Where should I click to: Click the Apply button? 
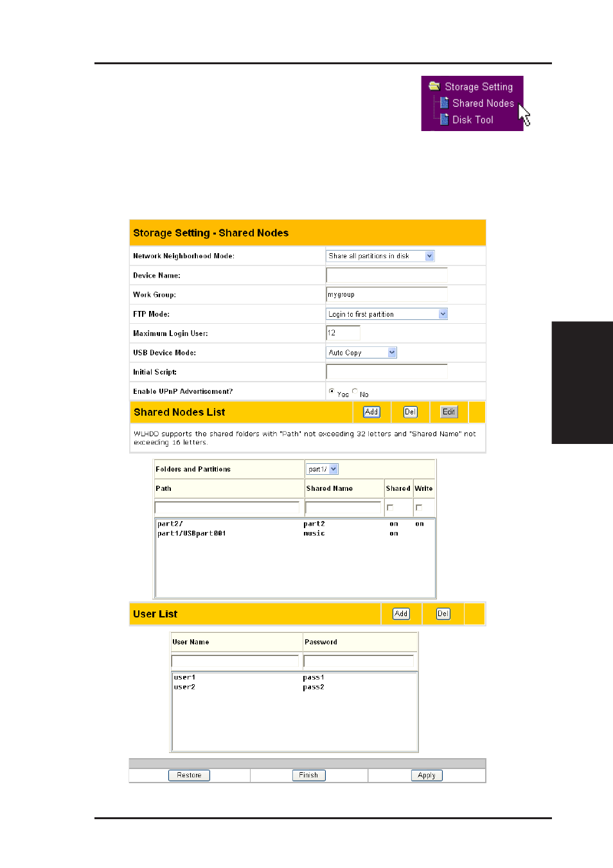[427, 775]
